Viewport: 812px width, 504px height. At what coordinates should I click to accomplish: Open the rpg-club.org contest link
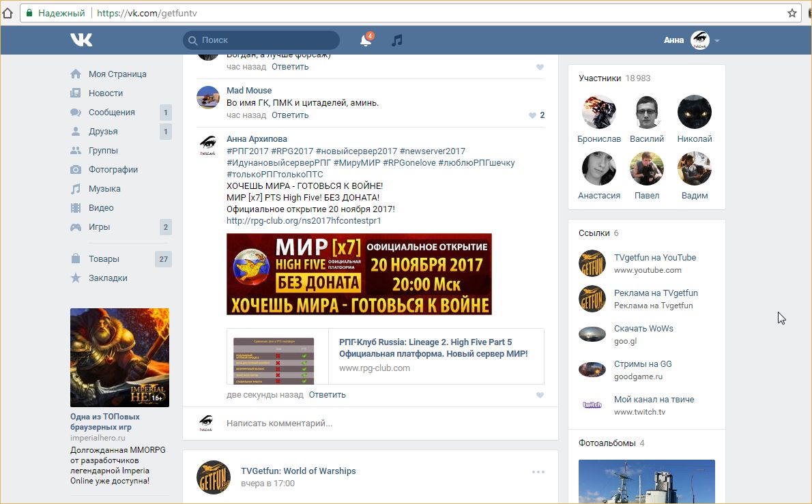[304, 221]
